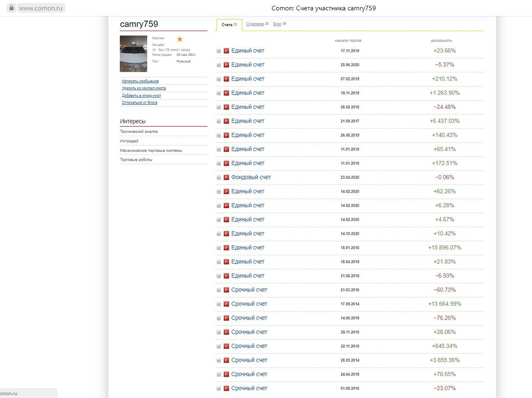The height and width of the screenshot is (398, 532).
Task: Click red P icon of the +13 664.99% account
Action: tap(226, 304)
